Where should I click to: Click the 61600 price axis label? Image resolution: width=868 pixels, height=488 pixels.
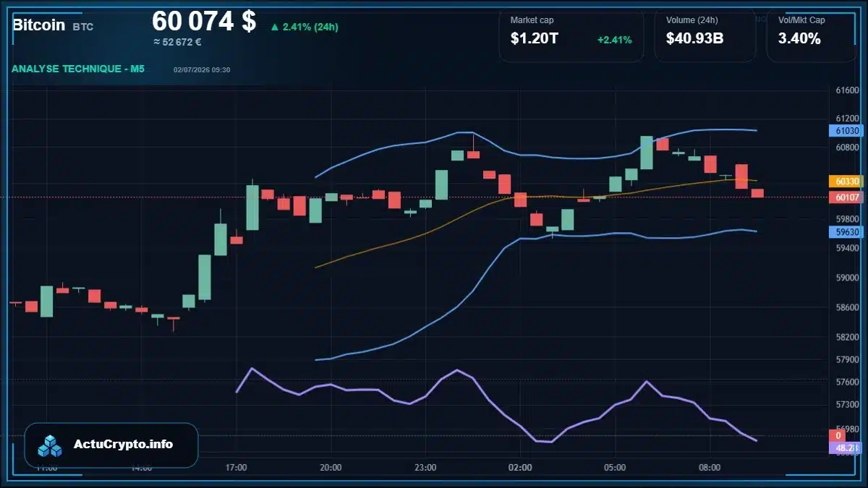click(846, 91)
